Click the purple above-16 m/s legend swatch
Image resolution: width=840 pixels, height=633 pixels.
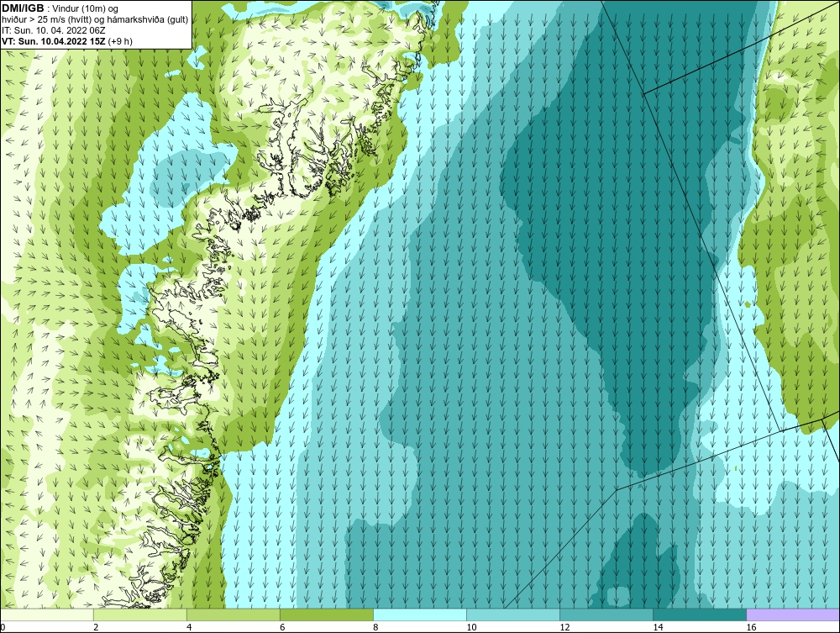(793, 615)
